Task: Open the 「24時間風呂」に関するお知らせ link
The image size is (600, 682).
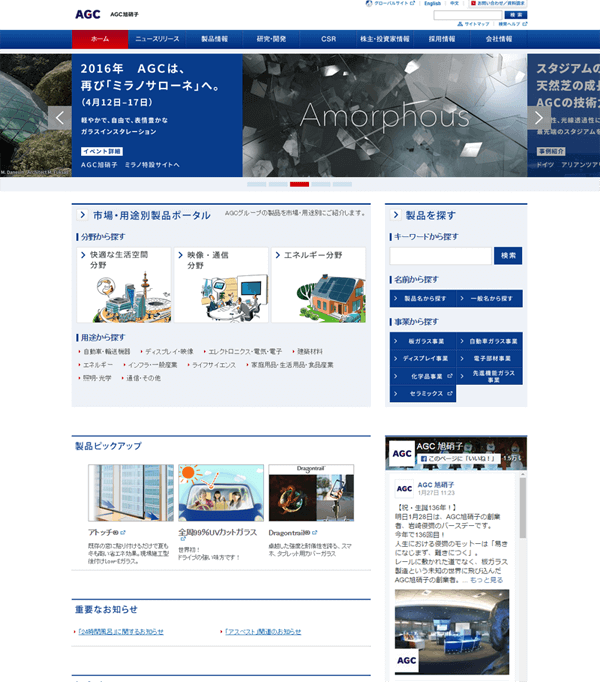Action: (121, 632)
